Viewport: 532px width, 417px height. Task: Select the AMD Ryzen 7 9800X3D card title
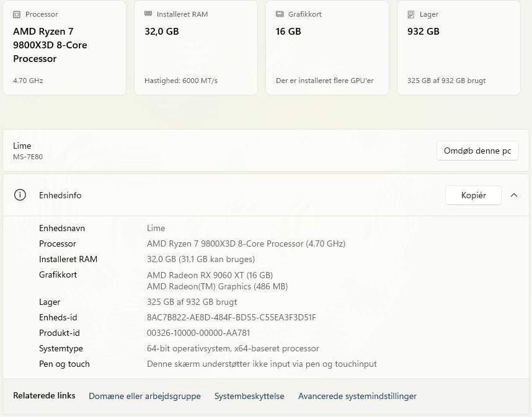click(x=50, y=45)
